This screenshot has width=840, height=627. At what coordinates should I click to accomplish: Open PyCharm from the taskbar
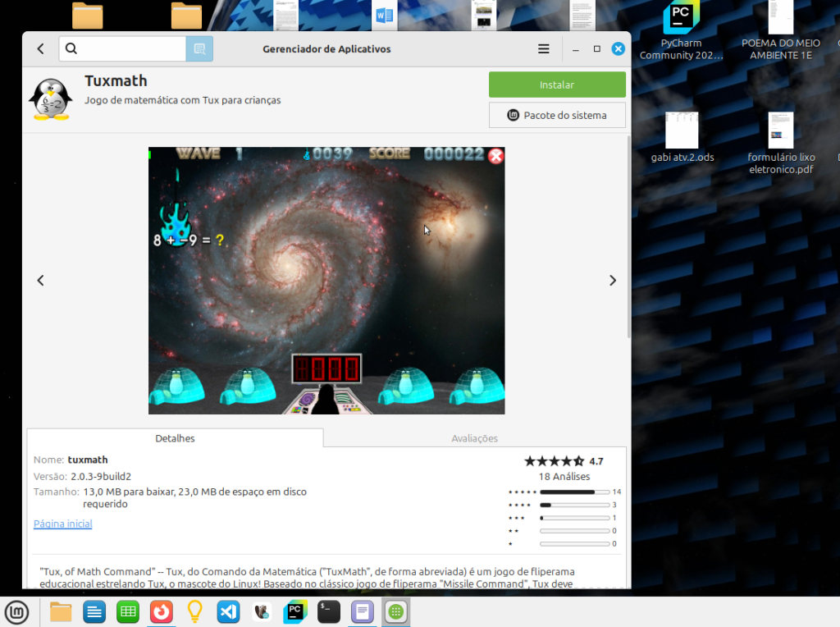point(294,611)
